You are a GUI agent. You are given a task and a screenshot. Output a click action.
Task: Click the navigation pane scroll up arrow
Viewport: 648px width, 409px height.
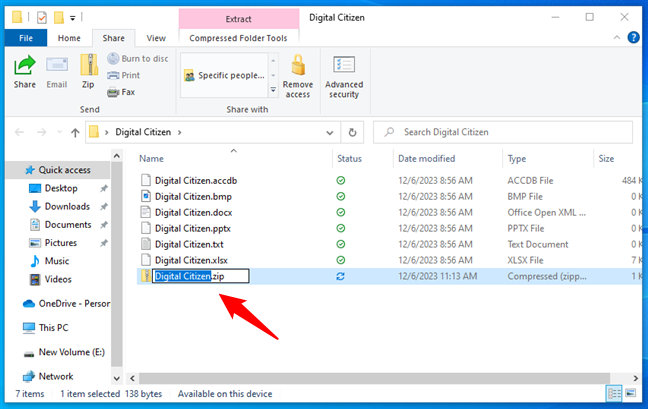[x=117, y=156]
